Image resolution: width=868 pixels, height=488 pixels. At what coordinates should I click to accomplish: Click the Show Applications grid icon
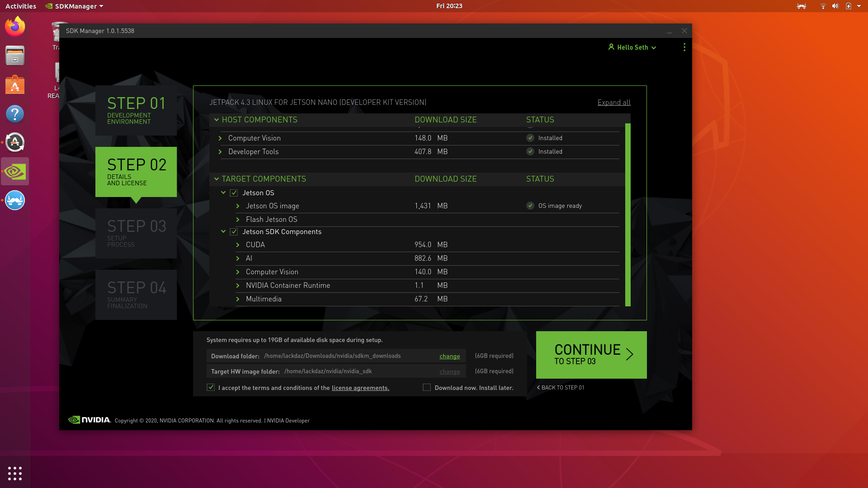tap(15, 473)
